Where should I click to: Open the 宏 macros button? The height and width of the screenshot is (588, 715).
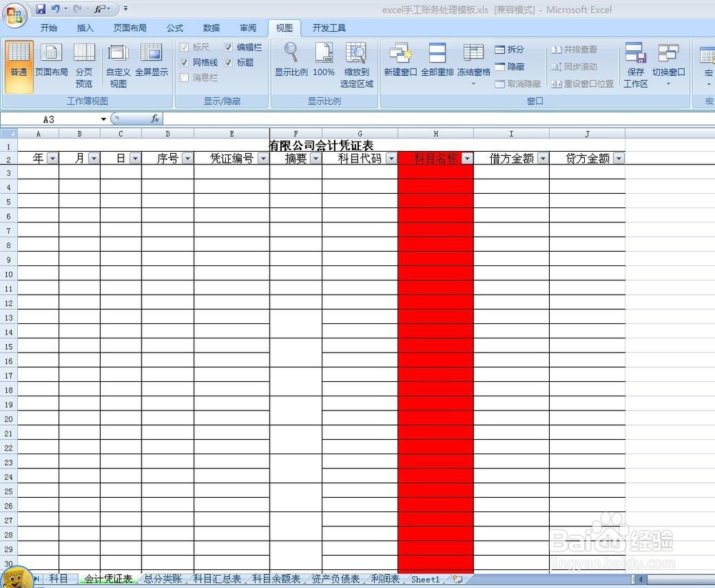click(708, 64)
